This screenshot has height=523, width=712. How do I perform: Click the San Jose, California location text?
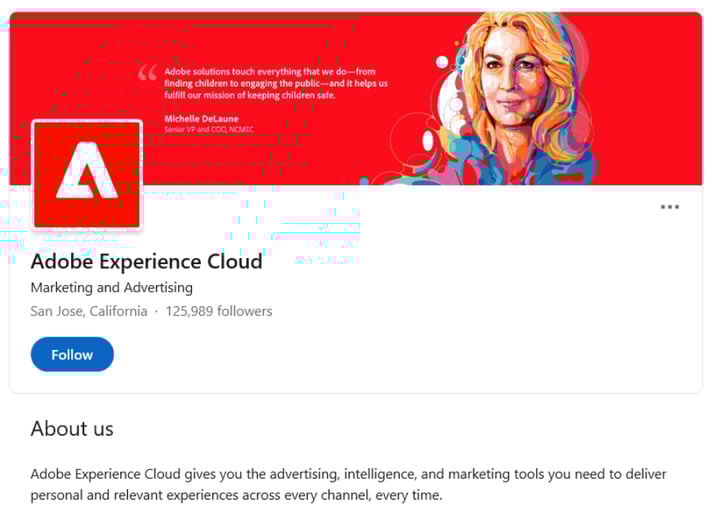coord(89,311)
